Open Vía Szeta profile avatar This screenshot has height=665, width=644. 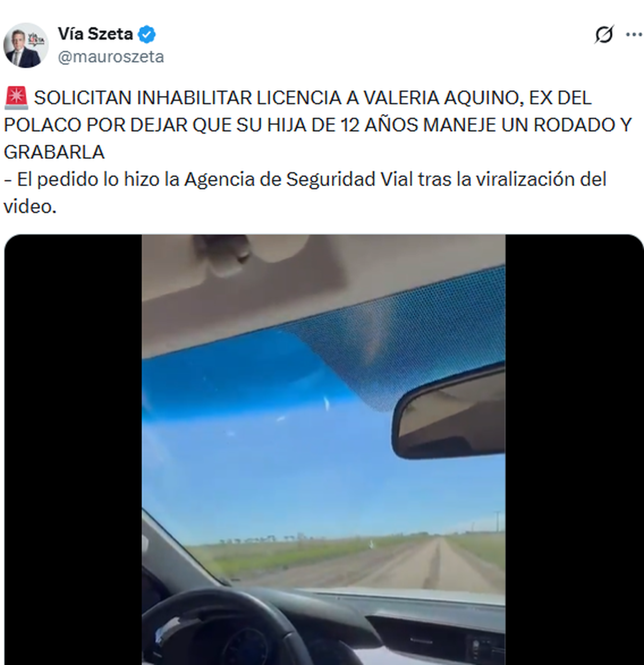click(x=26, y=45)
